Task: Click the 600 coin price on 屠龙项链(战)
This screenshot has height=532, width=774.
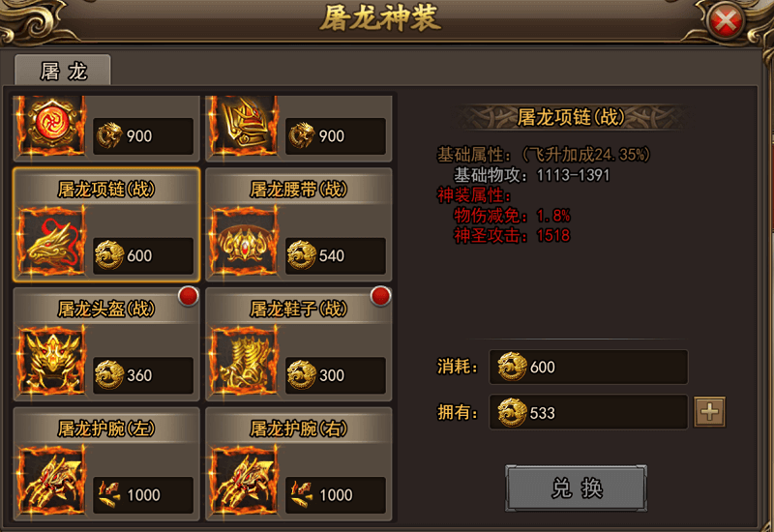Action: coord(143,255)
